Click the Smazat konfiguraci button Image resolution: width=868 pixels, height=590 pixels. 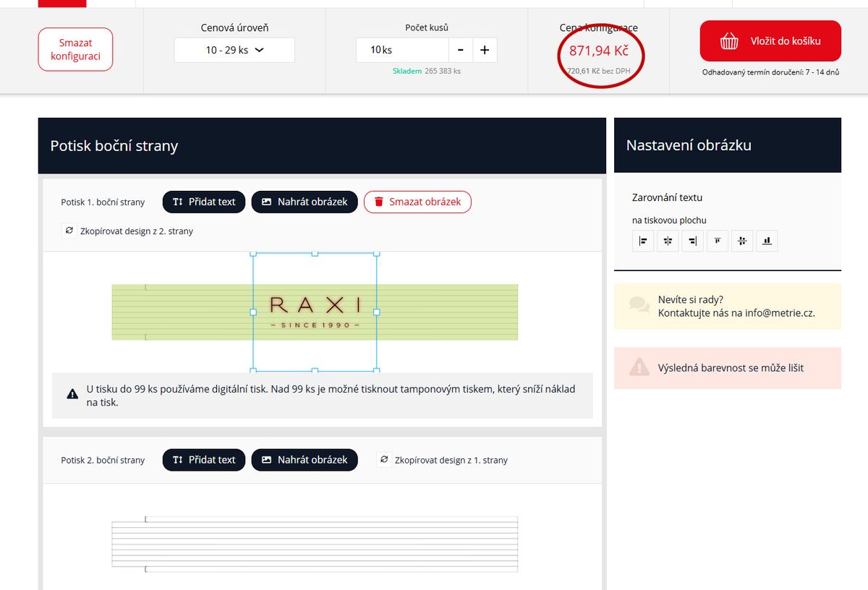tap(76, 49)
